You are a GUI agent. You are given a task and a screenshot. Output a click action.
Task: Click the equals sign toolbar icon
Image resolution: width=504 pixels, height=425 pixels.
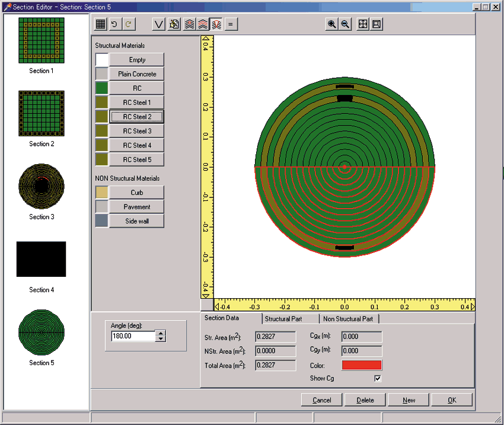(x=231, y=24)
